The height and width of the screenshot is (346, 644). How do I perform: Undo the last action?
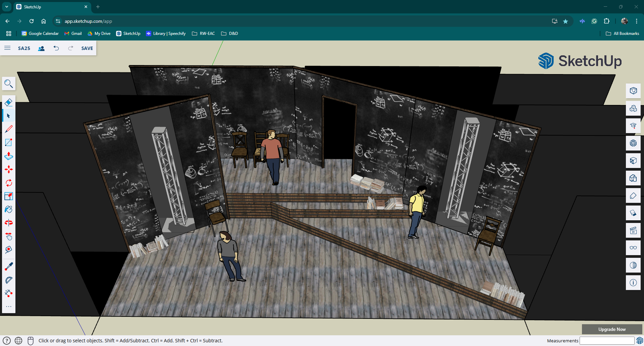56,48
